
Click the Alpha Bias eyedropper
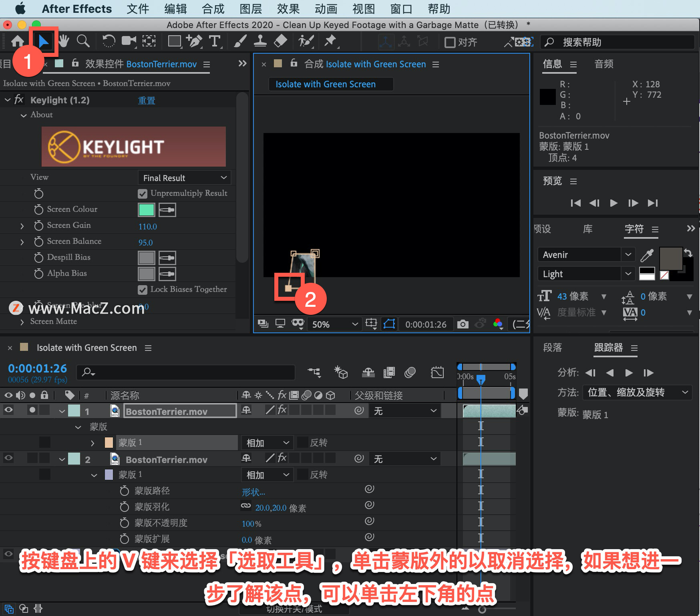point(167,274)
